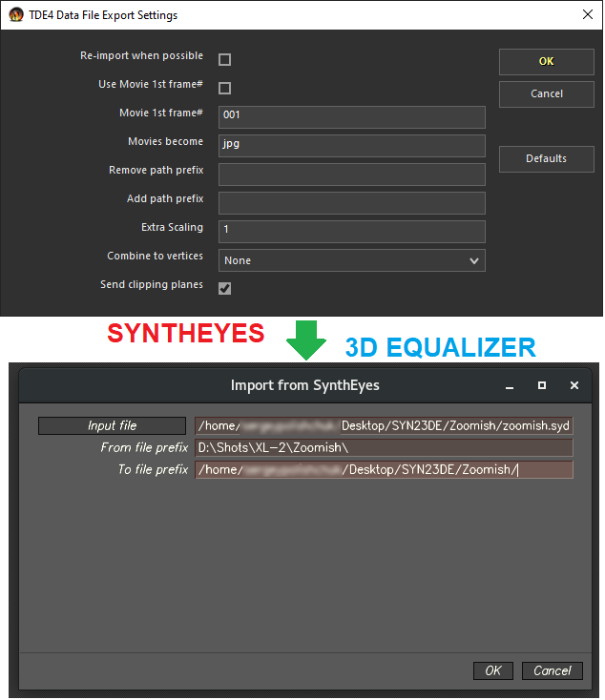Close the Import from SynthEyes window
The height and width of the screenshot is (700, 605).
tap(574, 385)
